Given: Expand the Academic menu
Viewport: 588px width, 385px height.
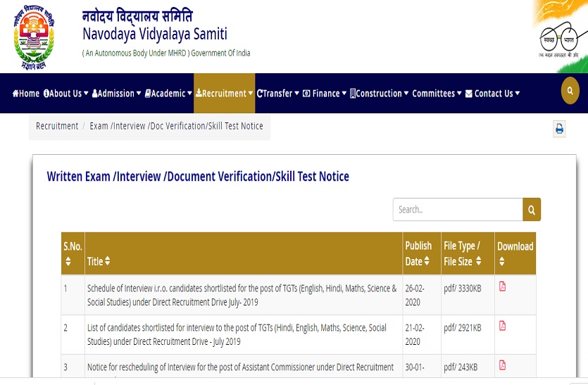Looking at the screenshot, I should pyautogui.click(x=168, y=94).
